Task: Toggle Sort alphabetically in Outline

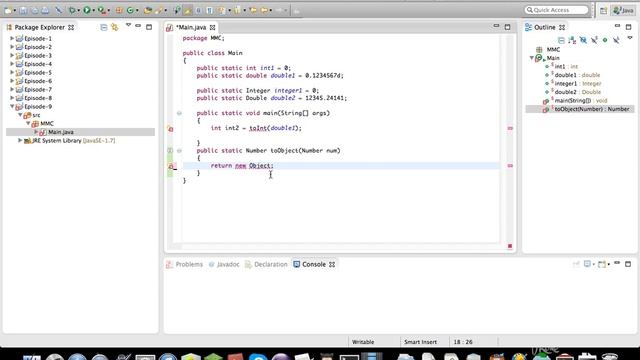Action: pyautogui.click(x=572, y=40)
